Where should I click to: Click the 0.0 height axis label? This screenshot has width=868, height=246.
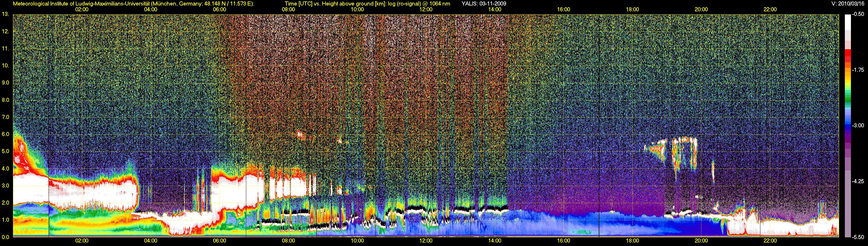pyautogui.click(x=5, y=237)
